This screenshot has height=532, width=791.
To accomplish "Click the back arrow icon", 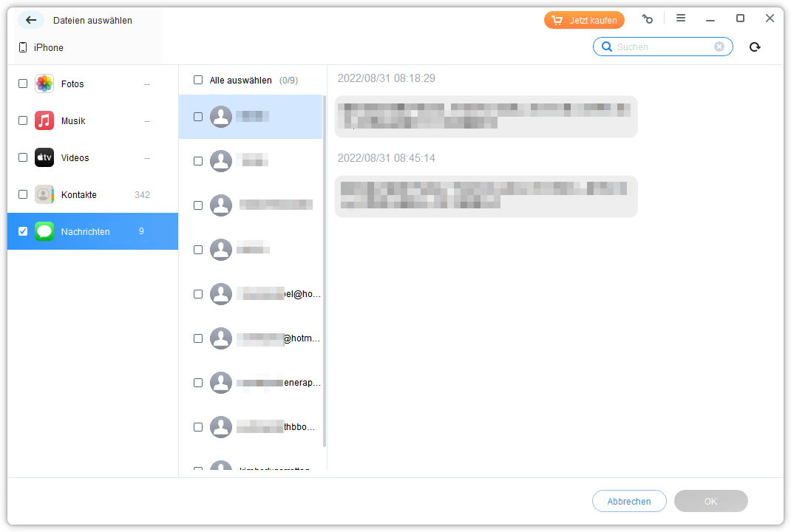I will pos(31,20).
